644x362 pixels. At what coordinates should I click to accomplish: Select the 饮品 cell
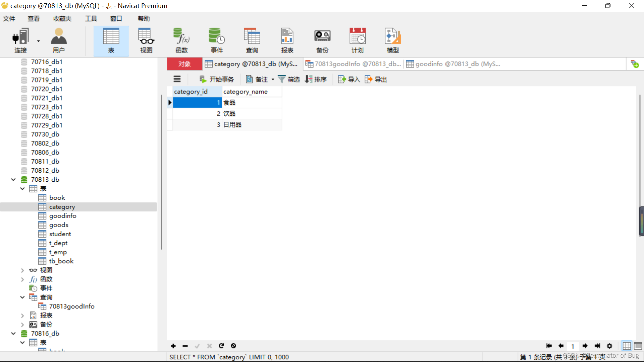tap(252, 114)
